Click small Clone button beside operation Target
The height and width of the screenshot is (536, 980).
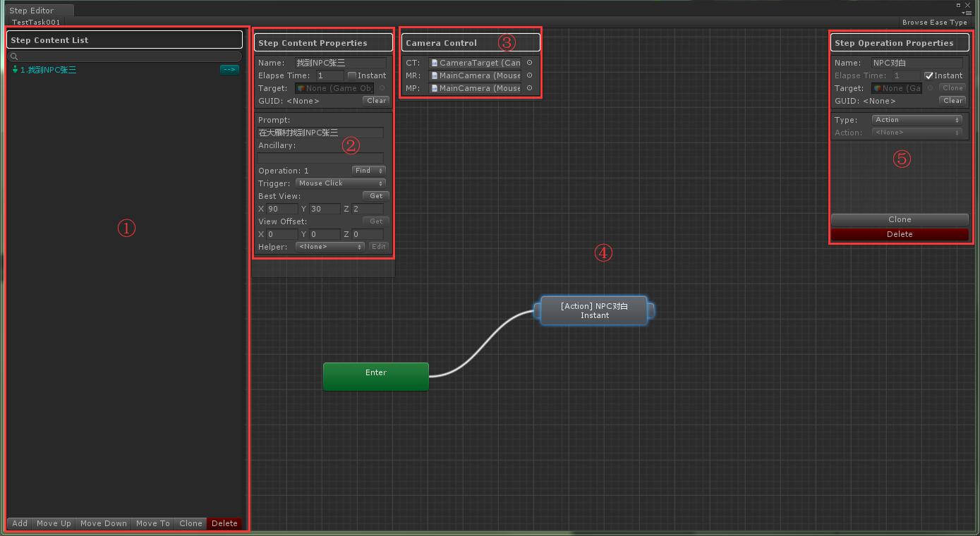[x=952, y=88]
